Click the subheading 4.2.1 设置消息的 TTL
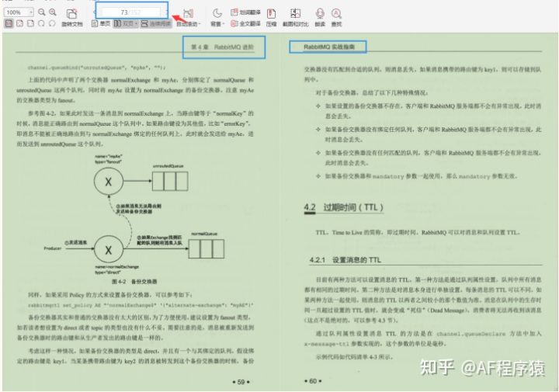The width and height of the screenshot is (559, 392). 345,260
